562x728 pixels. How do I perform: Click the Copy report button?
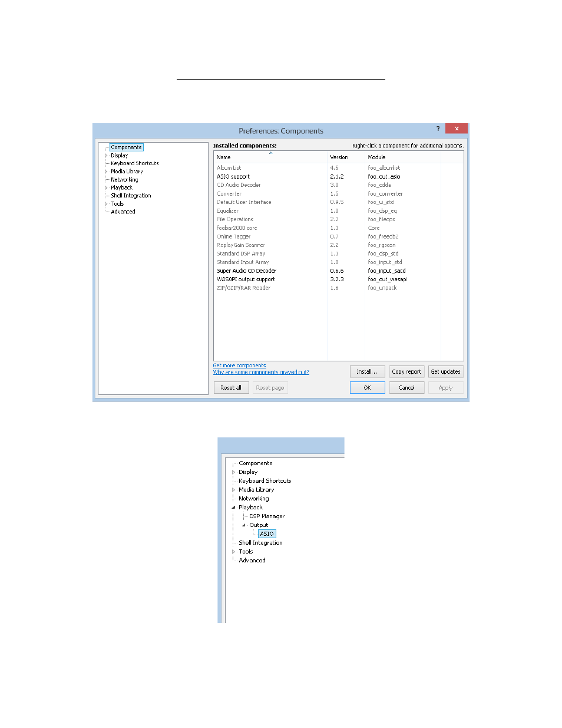406,372
